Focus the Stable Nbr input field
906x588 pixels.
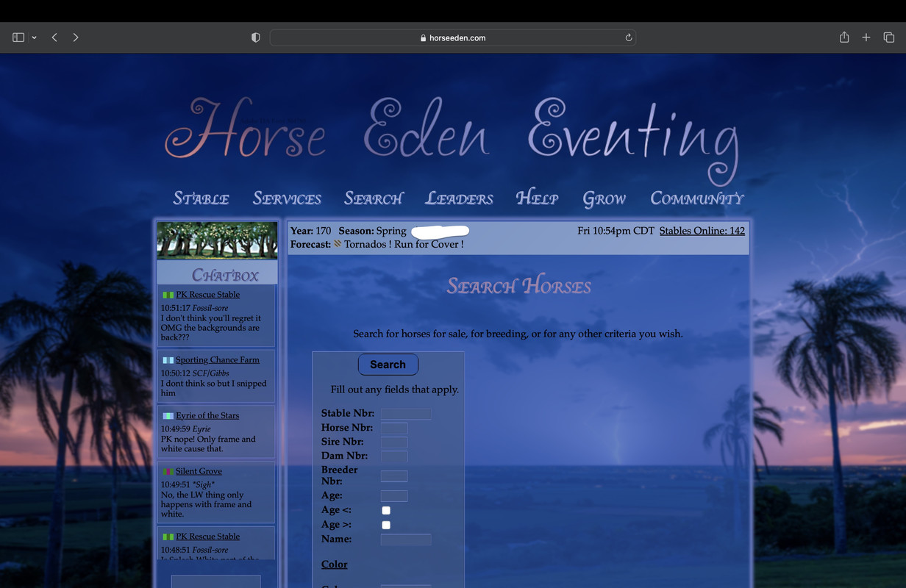406,414
